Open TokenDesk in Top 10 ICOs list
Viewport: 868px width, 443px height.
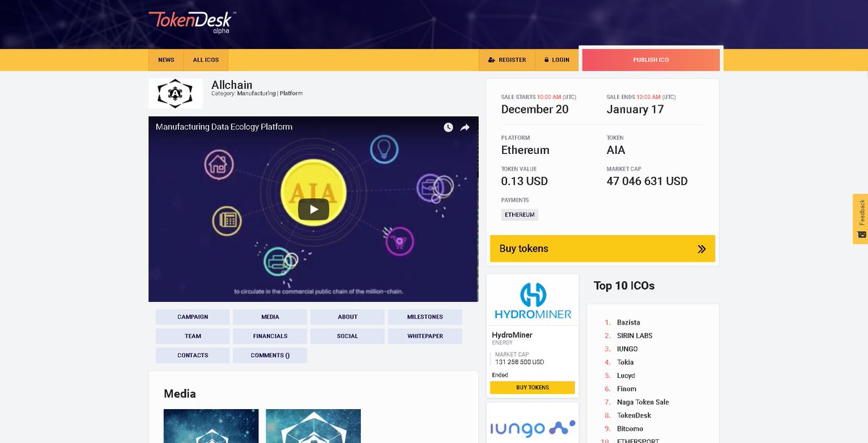[634, 416]
